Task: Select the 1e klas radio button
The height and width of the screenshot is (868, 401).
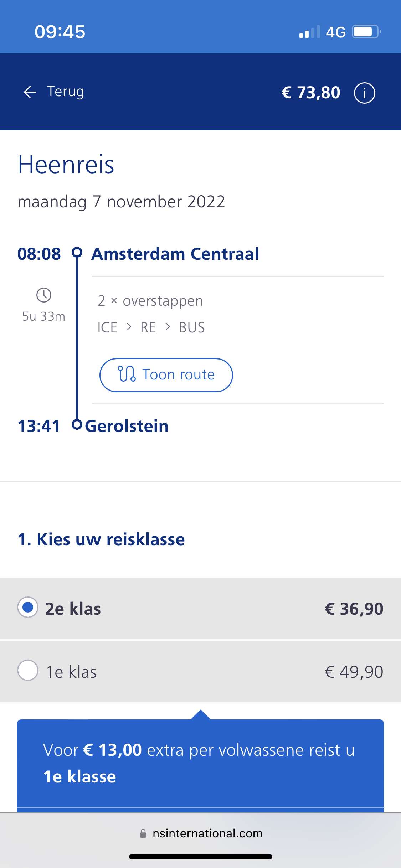Action: (28, 670)
